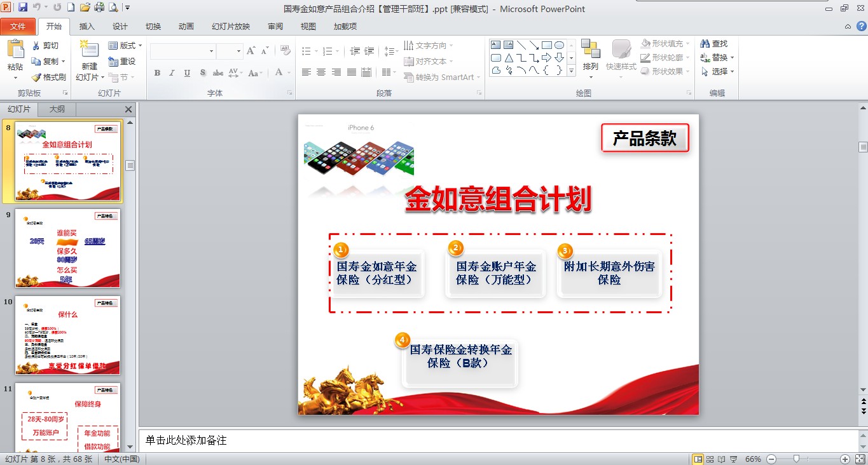Toggle Strikethrough formatting

217,73
